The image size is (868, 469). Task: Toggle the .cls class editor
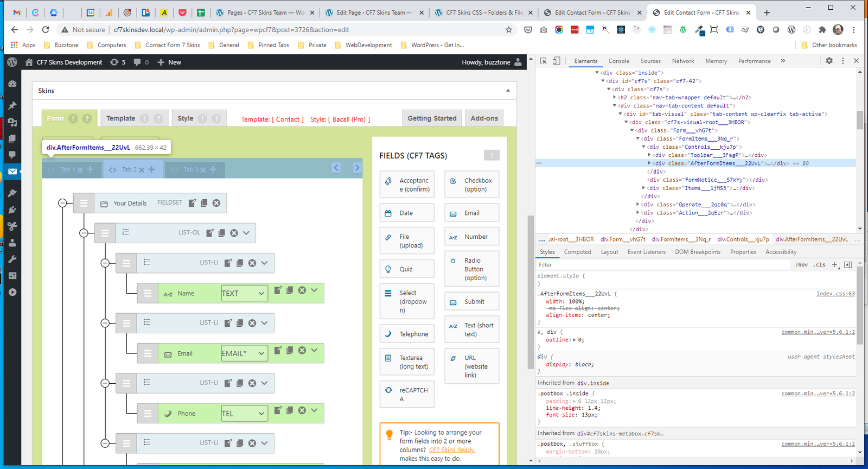pyautogui.click(x=820, y=265)
